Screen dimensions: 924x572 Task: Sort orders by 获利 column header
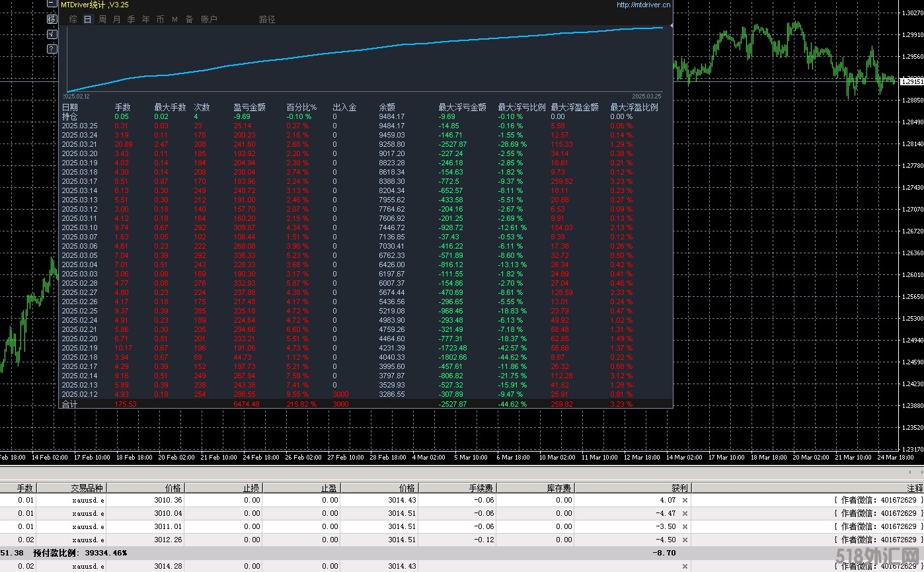[x=679, y=488]
